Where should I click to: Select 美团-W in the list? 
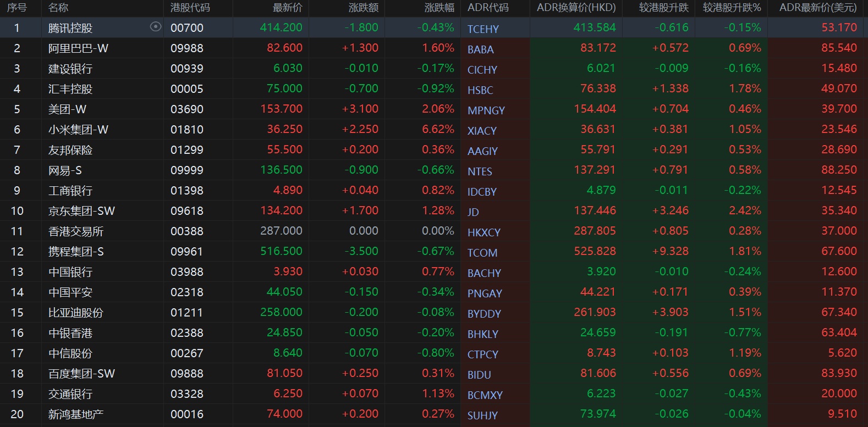pyautogui.click(x=67, y=109)
